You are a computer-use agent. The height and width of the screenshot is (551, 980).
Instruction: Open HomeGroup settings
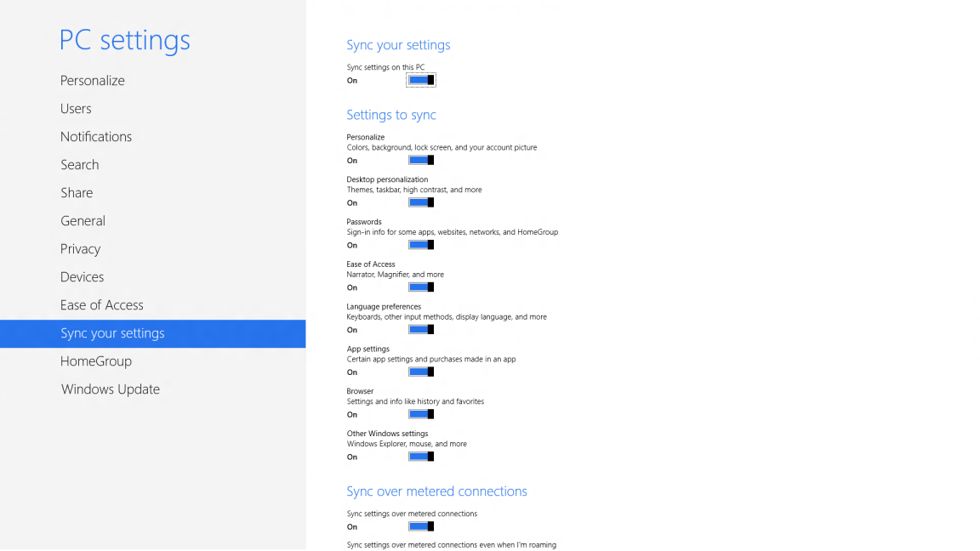click(x=96, y=361)
